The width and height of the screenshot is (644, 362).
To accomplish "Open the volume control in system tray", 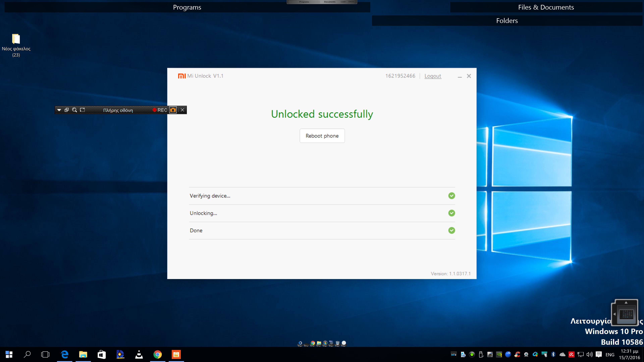I will tap(589, 354).
